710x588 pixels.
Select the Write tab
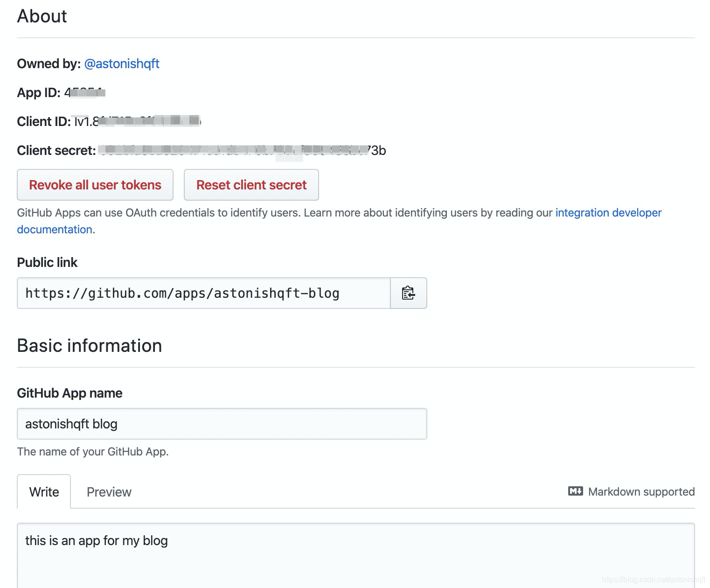pos(44,492)
